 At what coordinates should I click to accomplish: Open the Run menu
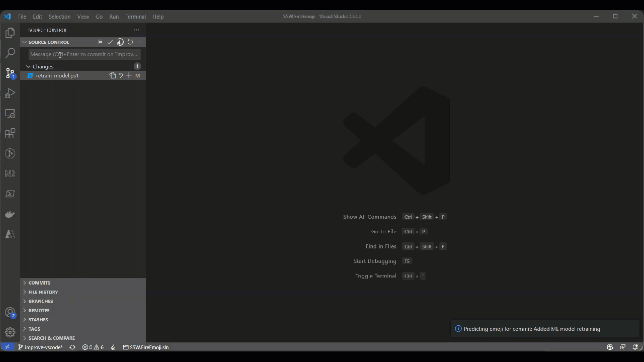(114, 17)
